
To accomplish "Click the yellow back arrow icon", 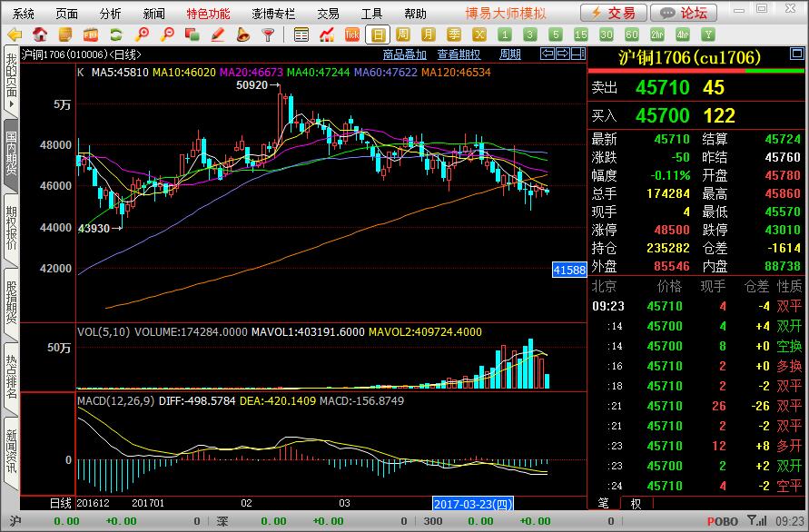I will (x=14, y=34).
